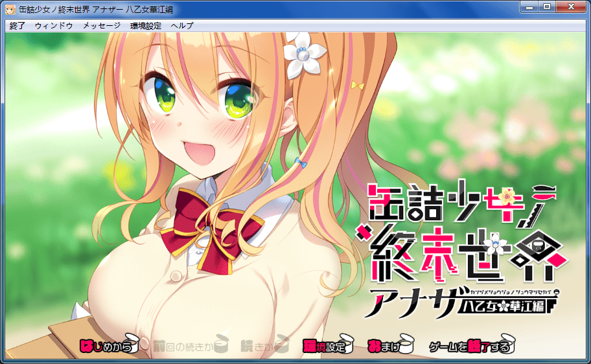This screenshot has width=591, height=364.
Task: Maximize the game window
Action: click(548, 8)
